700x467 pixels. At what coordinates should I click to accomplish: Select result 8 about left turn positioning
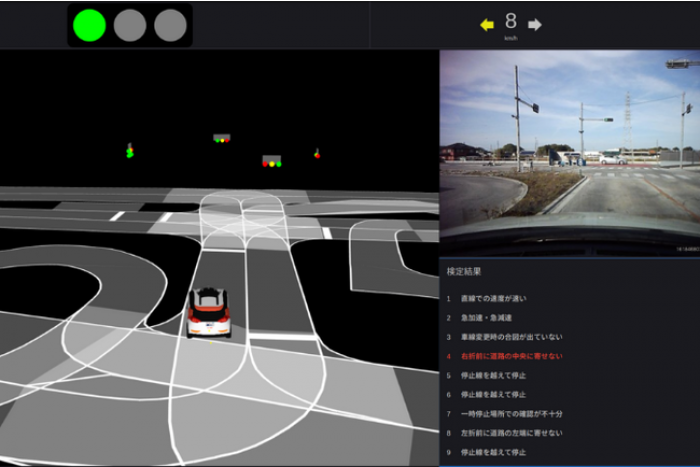click(x=504, y=432)
